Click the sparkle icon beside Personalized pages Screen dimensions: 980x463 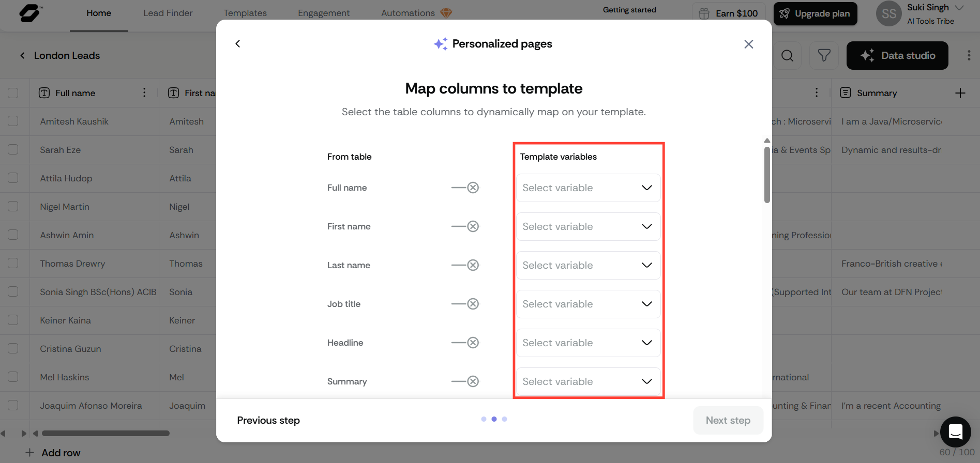tap(441, 44)
